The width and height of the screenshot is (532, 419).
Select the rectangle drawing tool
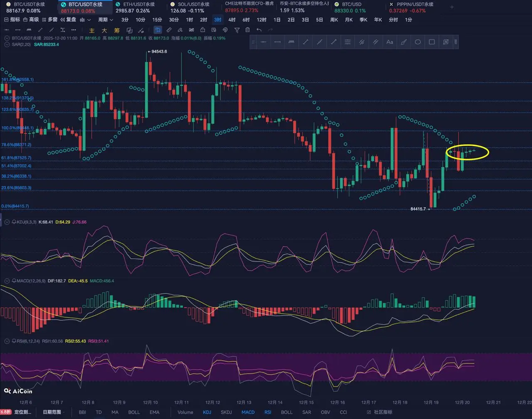(x=432, y=42)
